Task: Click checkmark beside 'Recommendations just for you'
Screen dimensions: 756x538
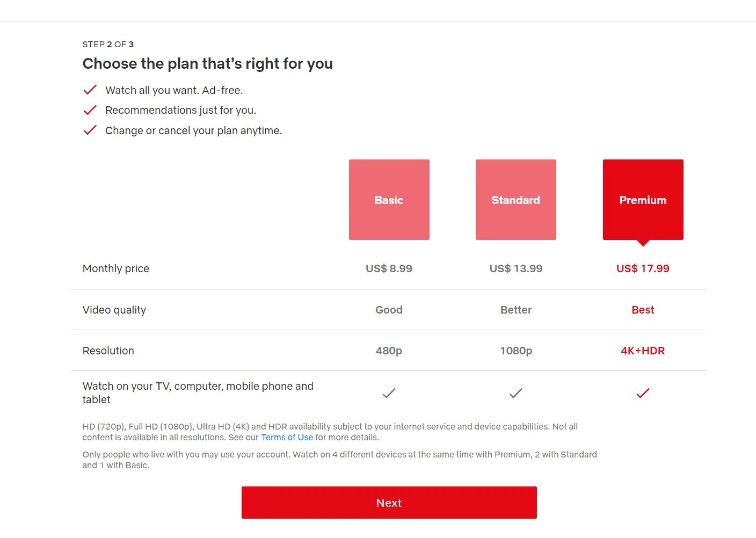Action: [90, 110]
